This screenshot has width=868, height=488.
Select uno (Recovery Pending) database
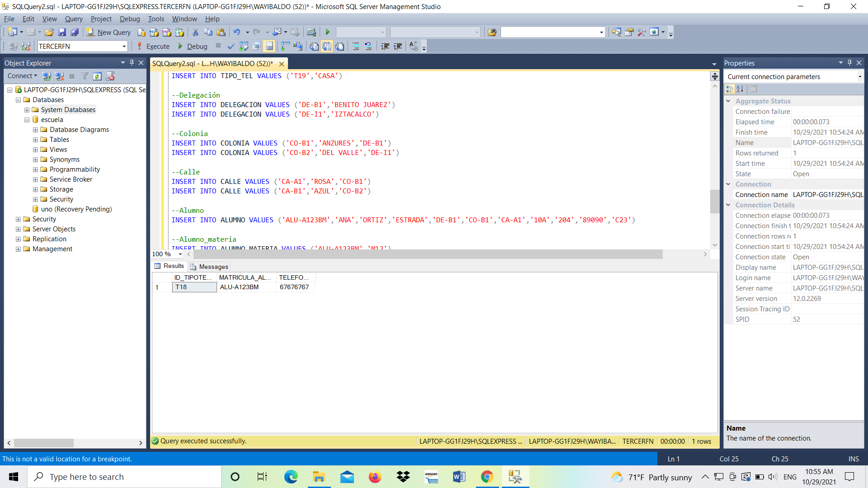76,209
